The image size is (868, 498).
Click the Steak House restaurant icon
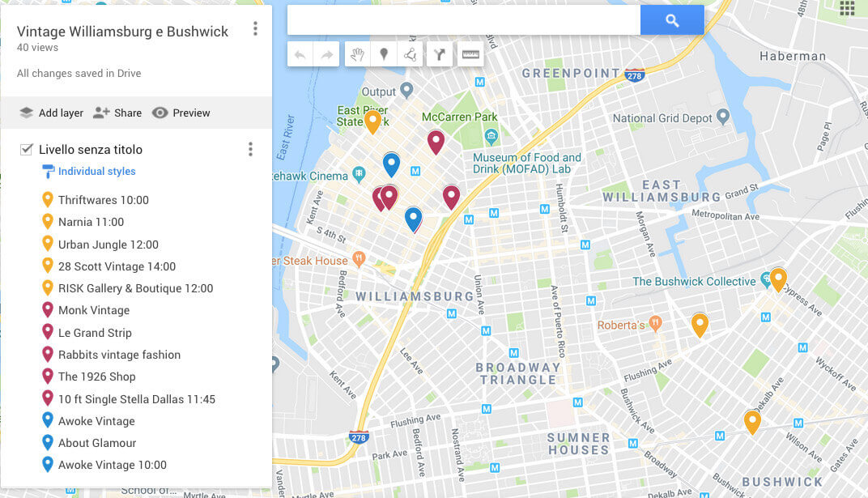tap(359, 258)
